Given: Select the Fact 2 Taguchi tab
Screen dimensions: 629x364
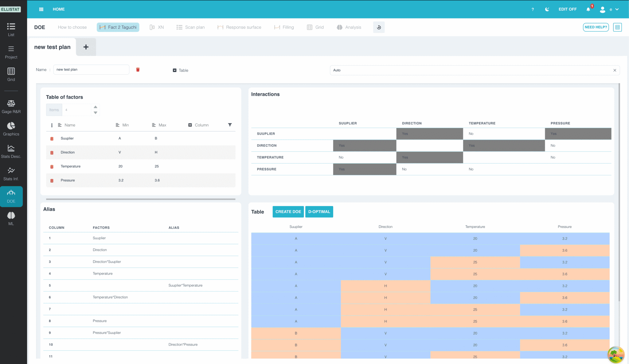Looking at the screenshot, I should click(118, 27).
